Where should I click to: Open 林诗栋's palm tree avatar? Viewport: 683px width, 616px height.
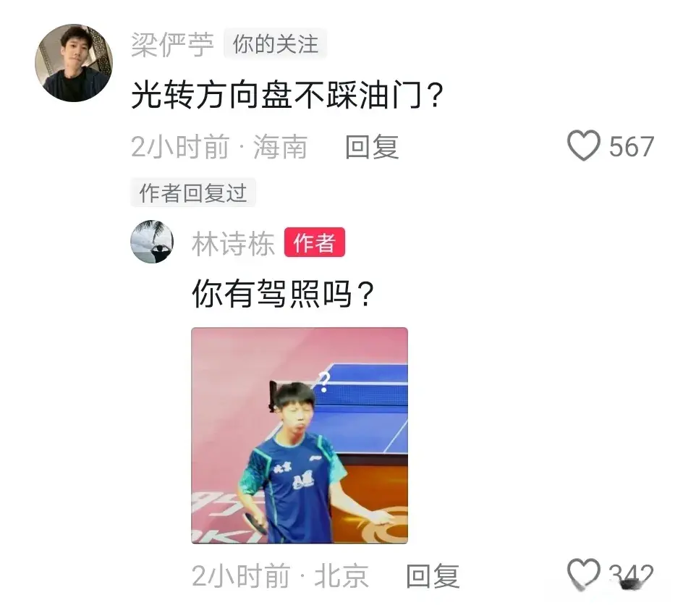152,241
